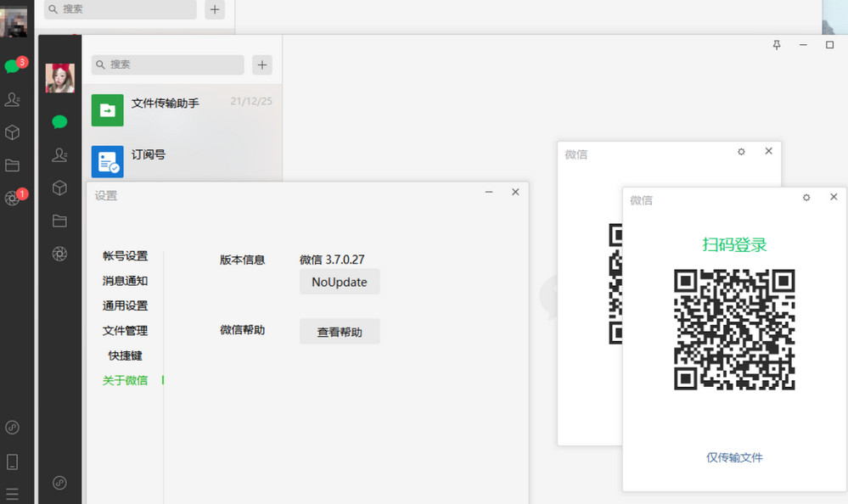Pin the main WeChat window on top
The width and height of the screenshot is (848, 504).
coord(777,45)
